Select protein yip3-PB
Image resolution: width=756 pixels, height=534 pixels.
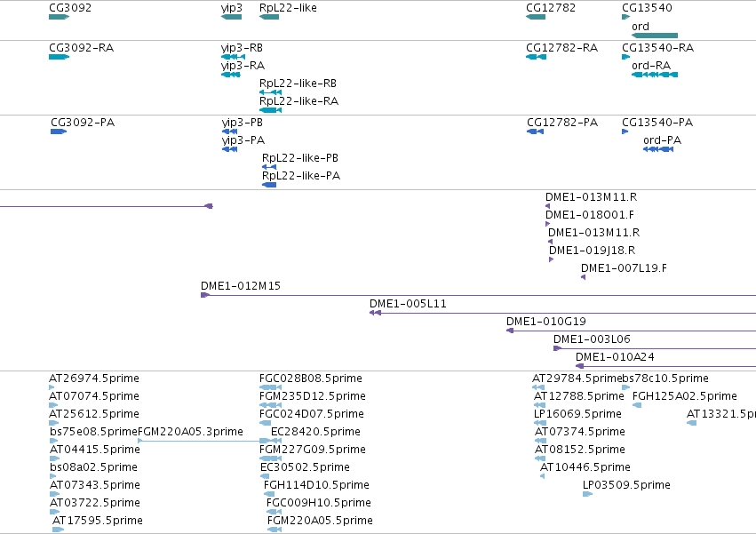(229, 132)
